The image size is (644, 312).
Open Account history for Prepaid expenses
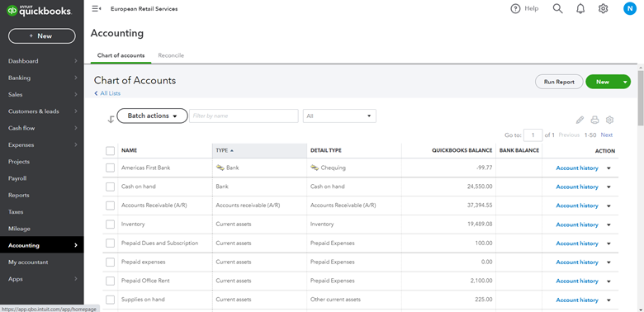click(x=577, y=262)
